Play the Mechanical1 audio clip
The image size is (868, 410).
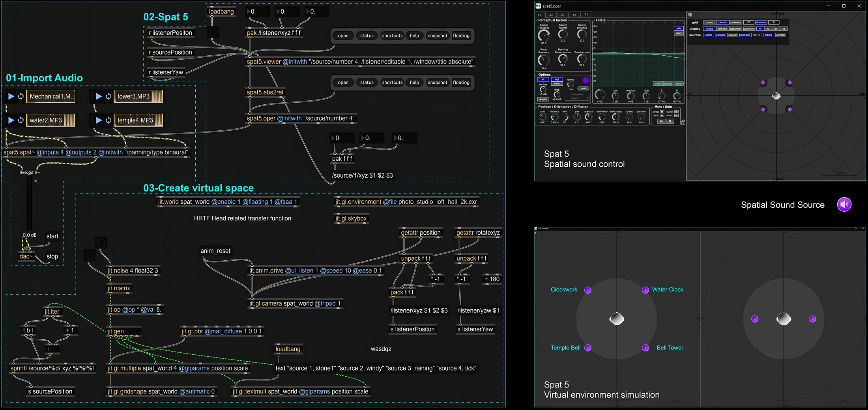click(x=11, y=96)
